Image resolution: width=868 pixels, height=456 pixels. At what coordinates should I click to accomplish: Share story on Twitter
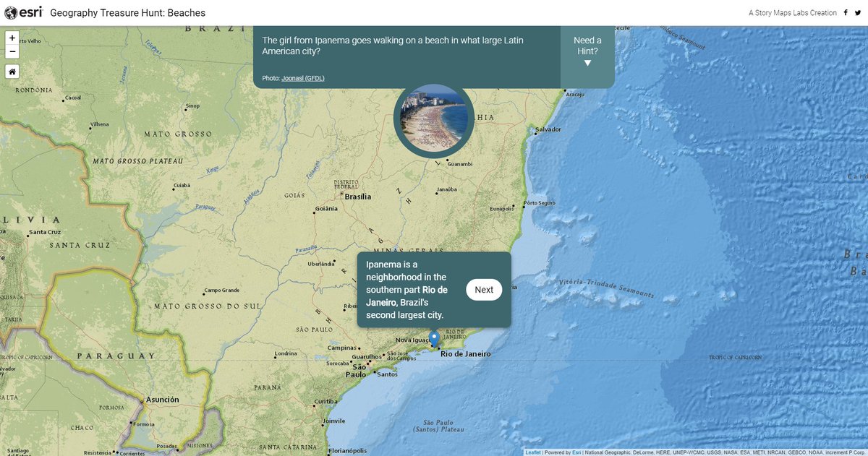tap(857, 13)
